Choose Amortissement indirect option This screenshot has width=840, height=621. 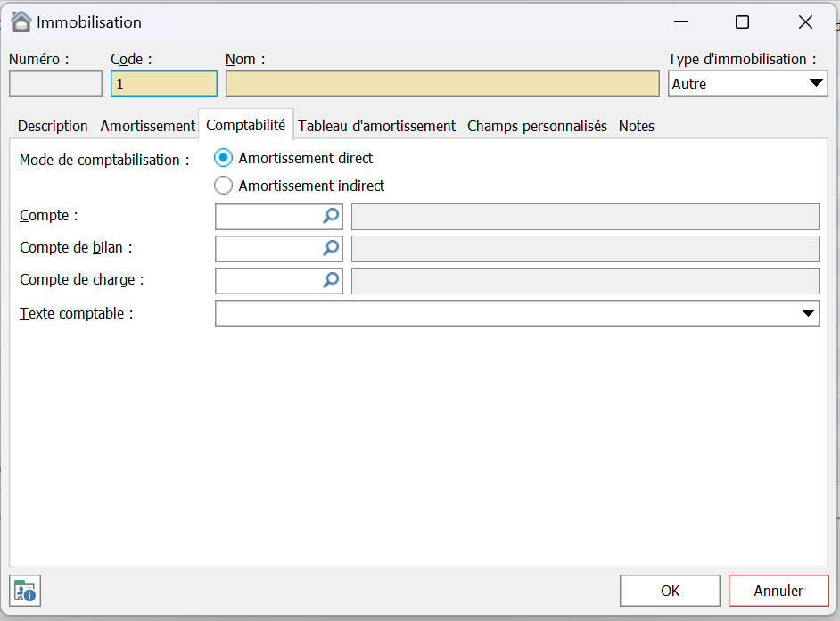[224, 186]
